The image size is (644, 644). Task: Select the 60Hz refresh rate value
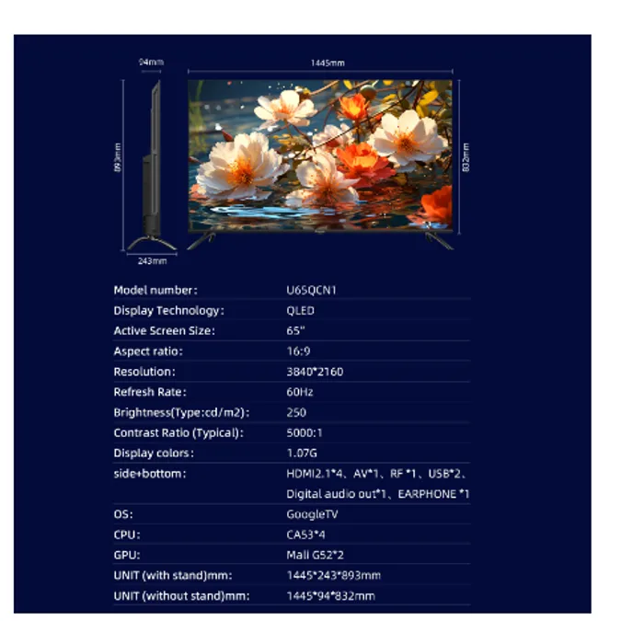pos(300,392)
